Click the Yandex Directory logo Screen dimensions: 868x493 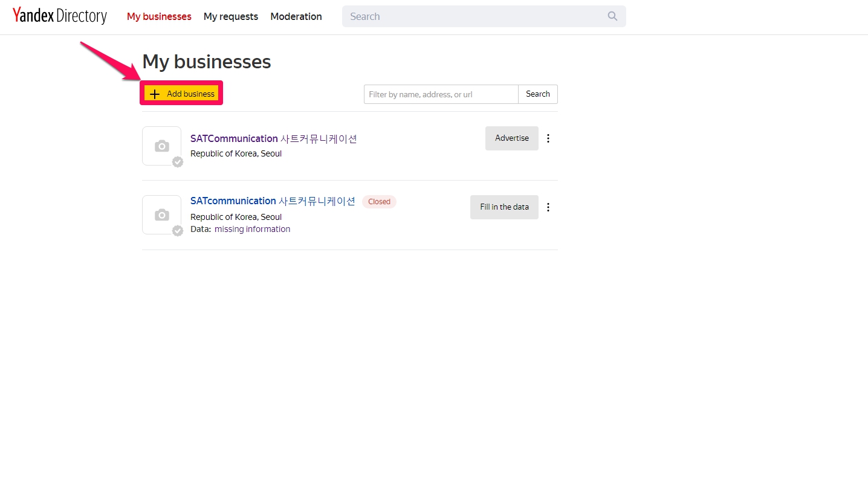(59, 16)
